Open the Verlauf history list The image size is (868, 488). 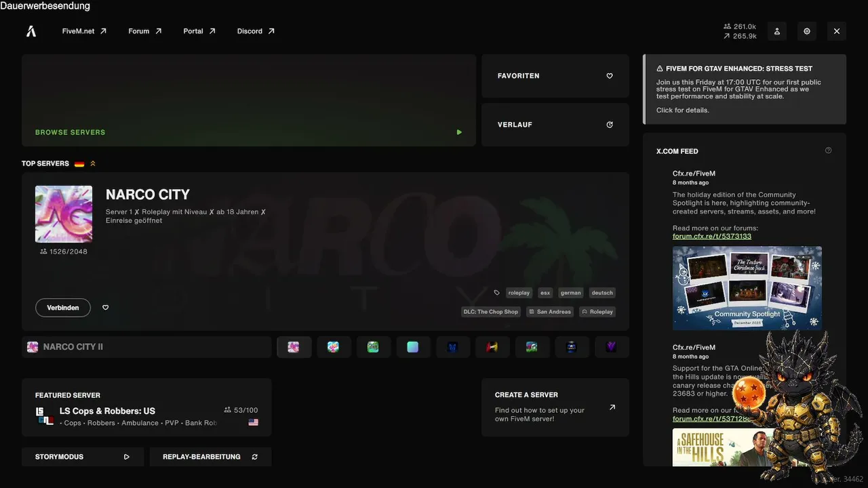[555, 125]
